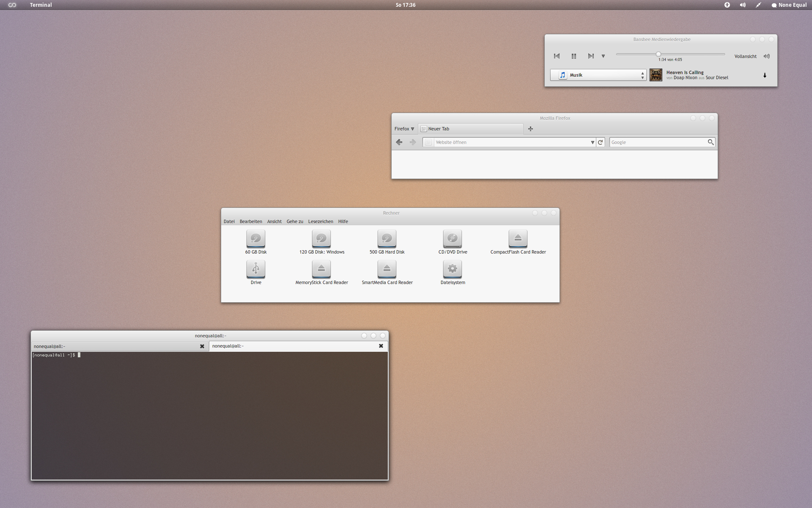Open the Musik source dropdown
Screen dimensions: 812x508
click(598, 75)
